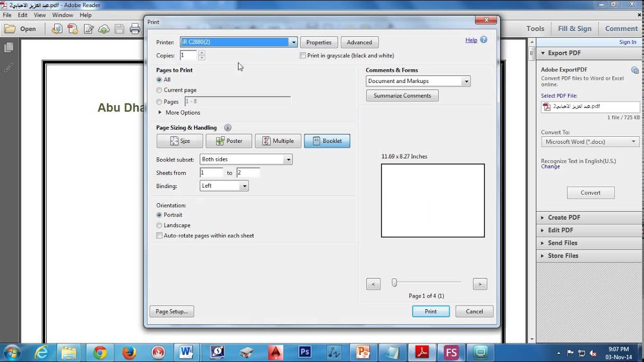Click the Sign document toolbar icon
The image size is (644, 362).
[x=89, y=29]
